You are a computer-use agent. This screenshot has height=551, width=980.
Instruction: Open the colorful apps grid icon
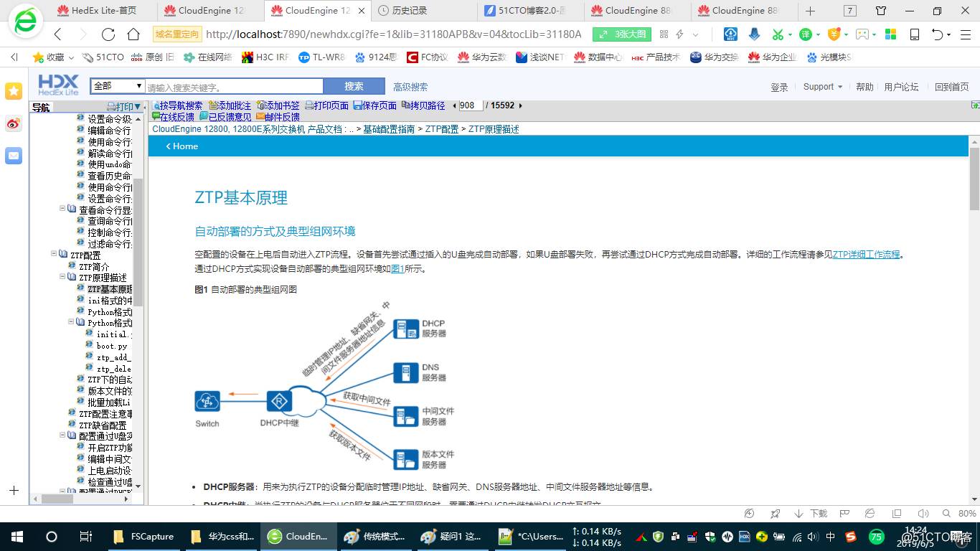coord(890,34)
